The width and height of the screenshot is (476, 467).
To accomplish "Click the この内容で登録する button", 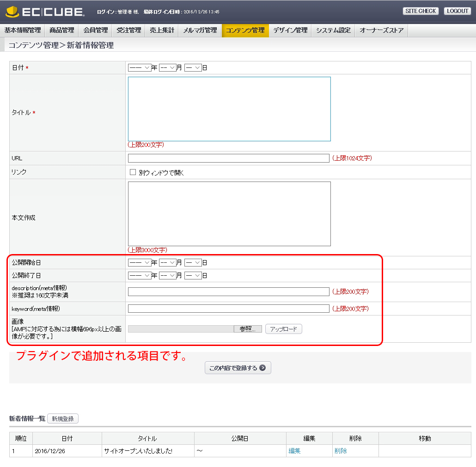I will pyautogui.click(x=238, y=368).
